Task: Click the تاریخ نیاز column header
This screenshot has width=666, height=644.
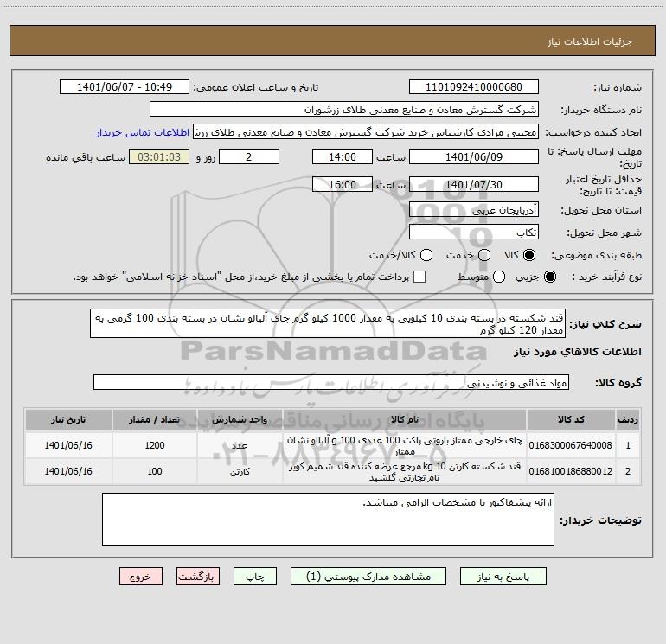Action: 68,420
